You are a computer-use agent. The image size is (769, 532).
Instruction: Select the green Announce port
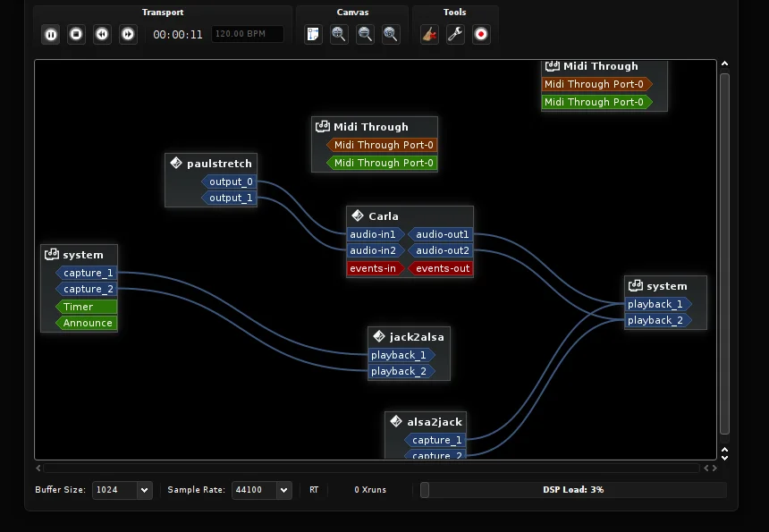coord(87,323)
